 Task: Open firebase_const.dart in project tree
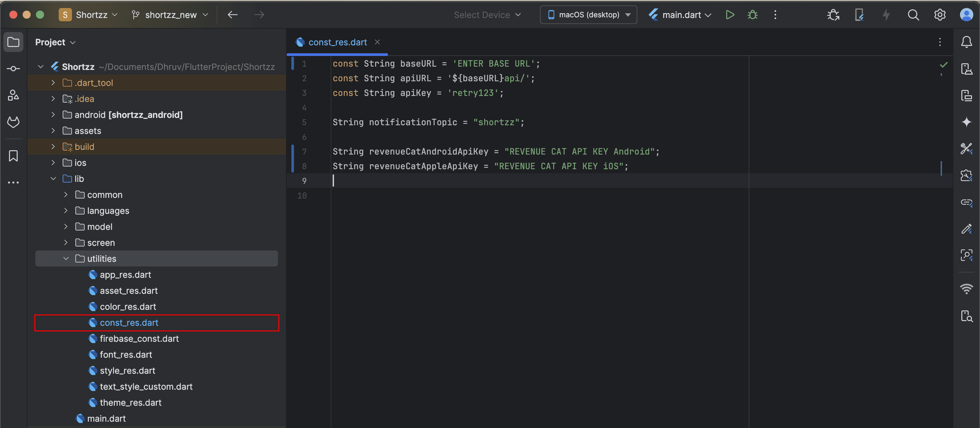(139, 339)
